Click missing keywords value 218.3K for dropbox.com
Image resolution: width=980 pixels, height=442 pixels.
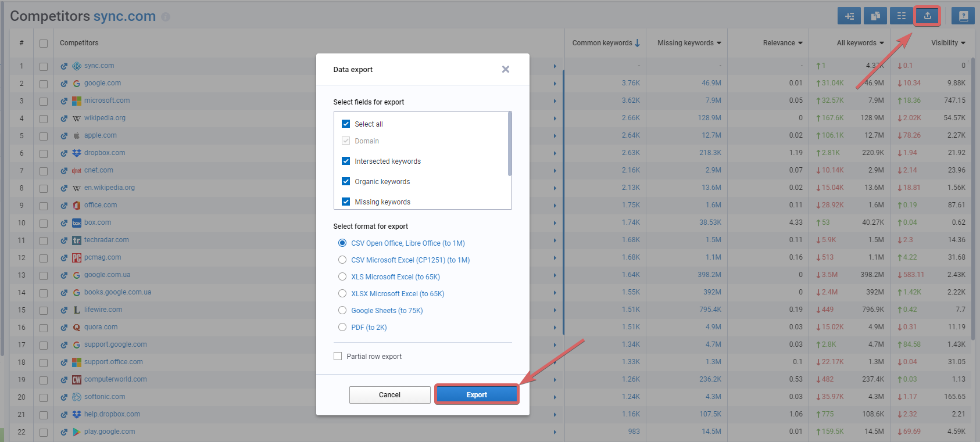710,153
